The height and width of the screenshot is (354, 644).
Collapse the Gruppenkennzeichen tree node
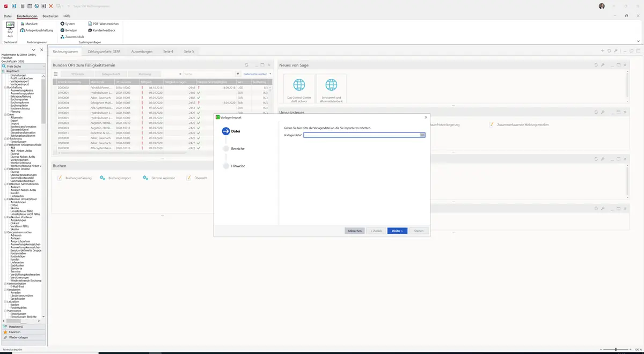(5, 232)
